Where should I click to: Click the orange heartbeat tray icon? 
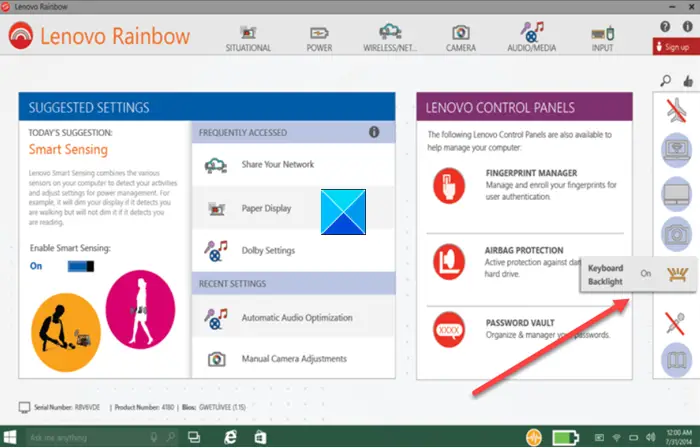pyautogui.click(x=533, y=437)
